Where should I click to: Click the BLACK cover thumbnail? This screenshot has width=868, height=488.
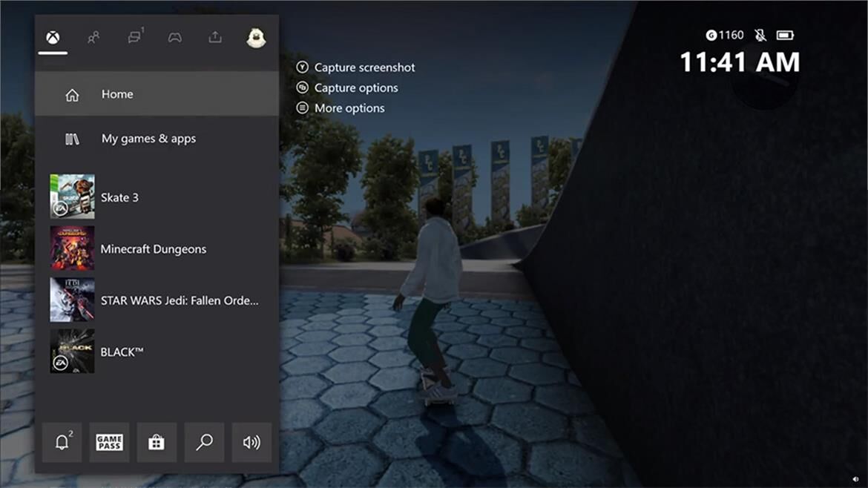(x=72, y=352)
